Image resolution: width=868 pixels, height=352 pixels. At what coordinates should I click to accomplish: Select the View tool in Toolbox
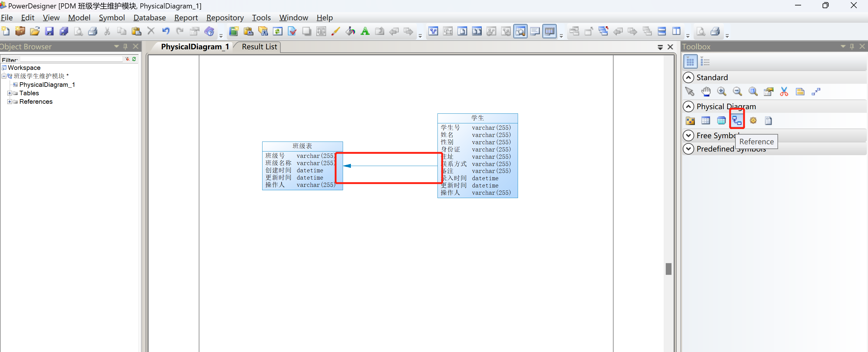pyautogui.click(x=721, y=120)
